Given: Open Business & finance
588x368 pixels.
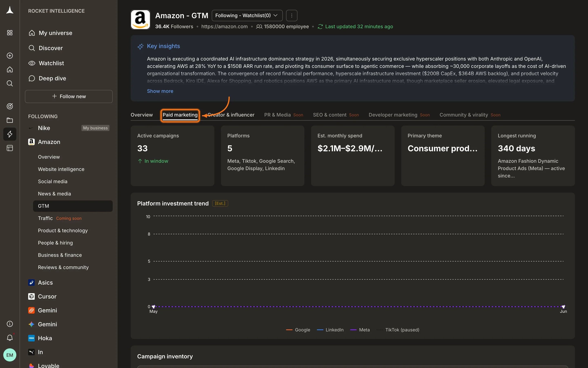Looking at the screenshot, I should click(60, 255).
